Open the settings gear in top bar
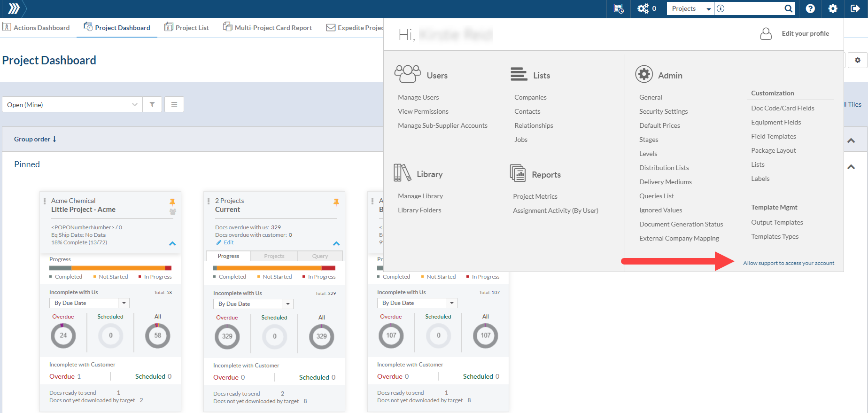This screenshot has width=868, height=413. coord(833,8)
